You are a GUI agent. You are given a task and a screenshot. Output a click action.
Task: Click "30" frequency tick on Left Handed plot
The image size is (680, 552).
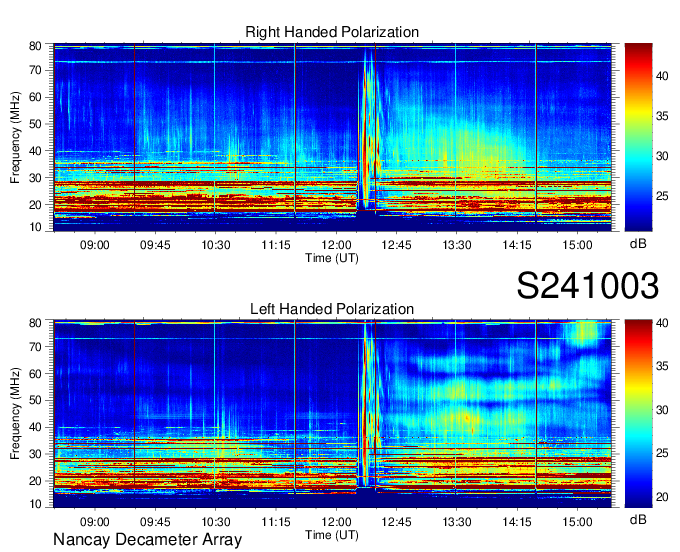pyautogui.click(x=35, y=454)
